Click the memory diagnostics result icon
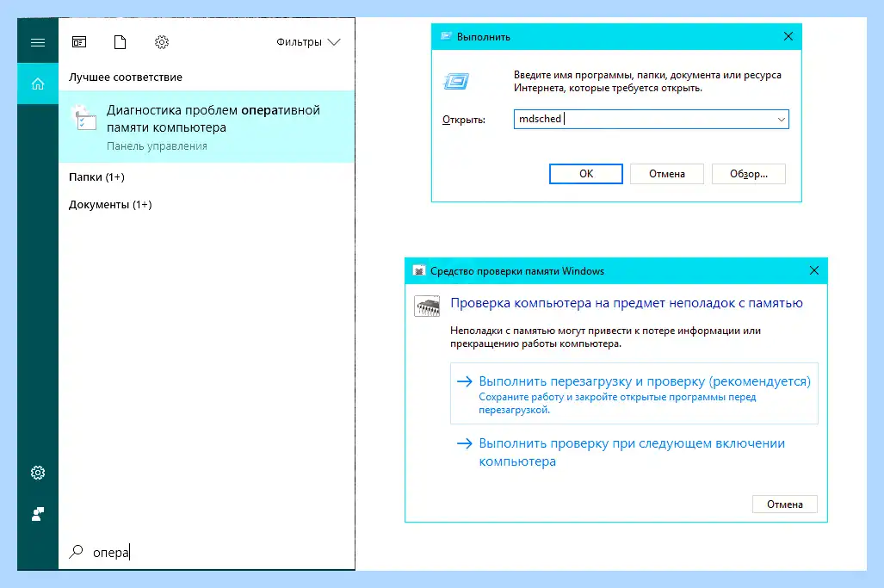This screenshot has height=588, width=884. (84, 118)
